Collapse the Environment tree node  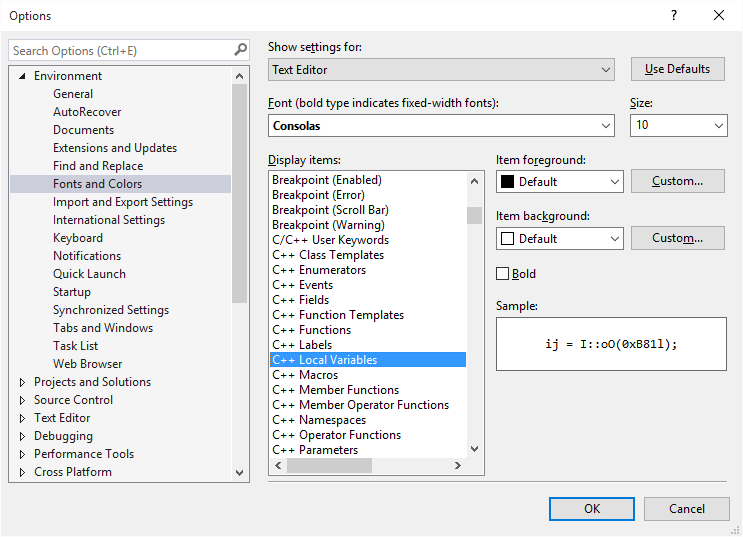[22, 76]
